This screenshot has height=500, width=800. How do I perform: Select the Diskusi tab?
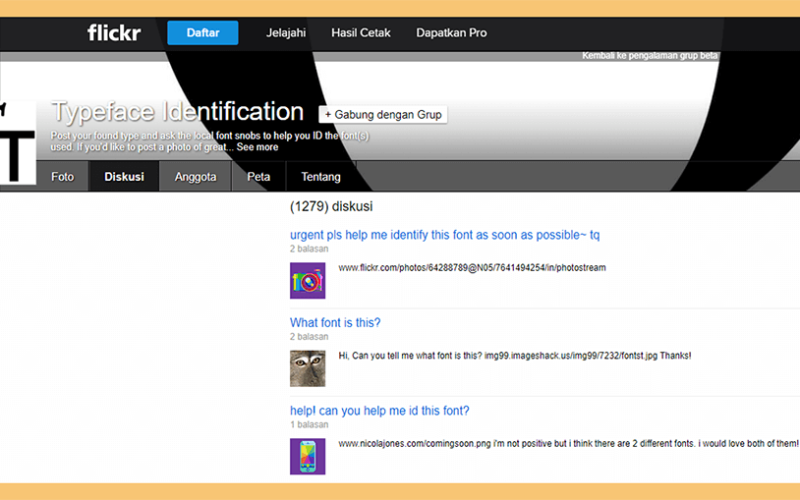coord(124,177)
